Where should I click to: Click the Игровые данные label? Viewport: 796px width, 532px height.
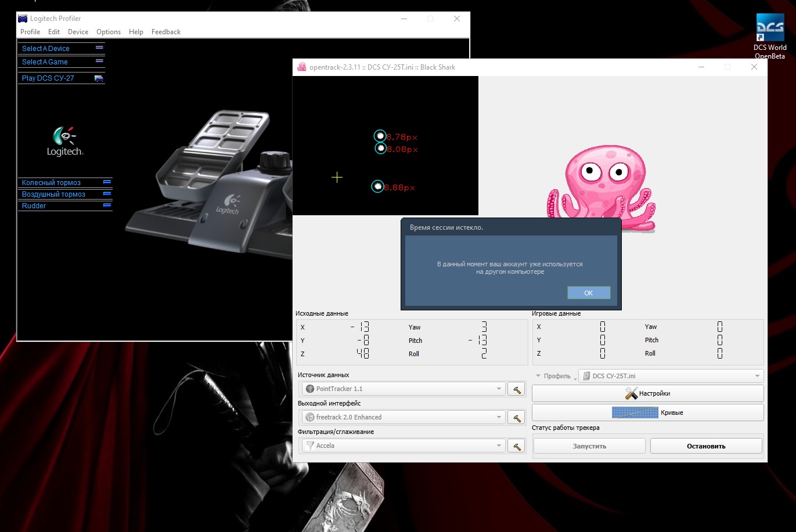[556, 313]
